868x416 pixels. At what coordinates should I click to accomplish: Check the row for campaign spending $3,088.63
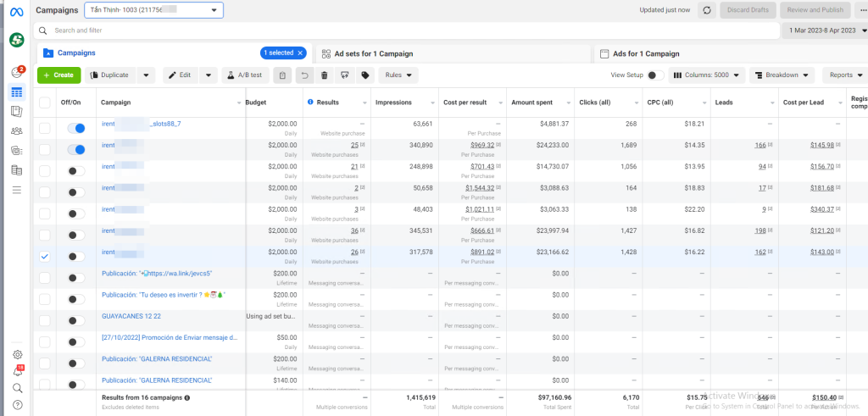tap(45, 192)
